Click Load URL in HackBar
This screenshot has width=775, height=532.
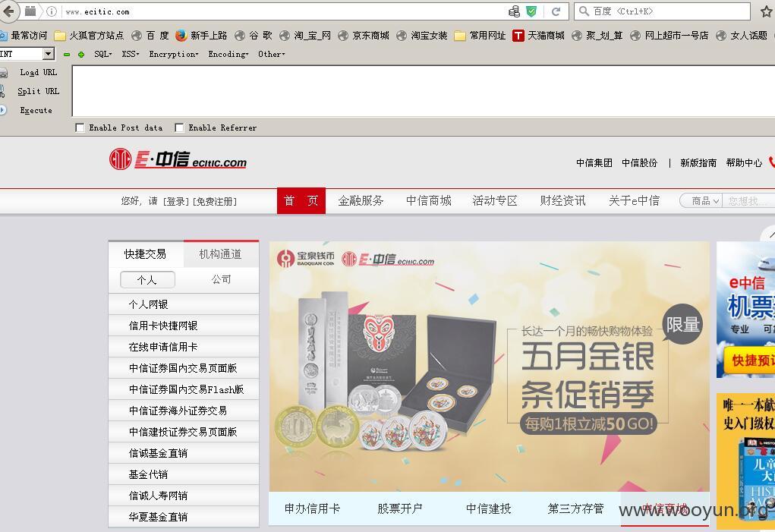(x=38, y=72)
